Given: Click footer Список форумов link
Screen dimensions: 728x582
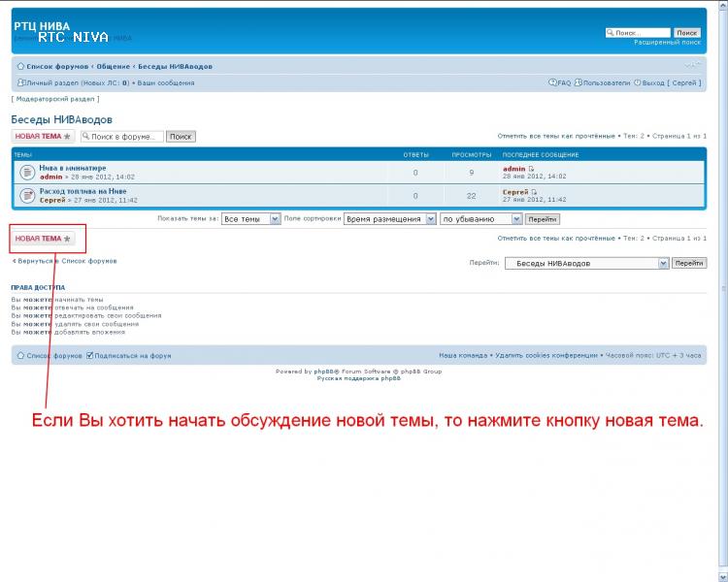Looking at the screenshot, I should tap(53, 356).
